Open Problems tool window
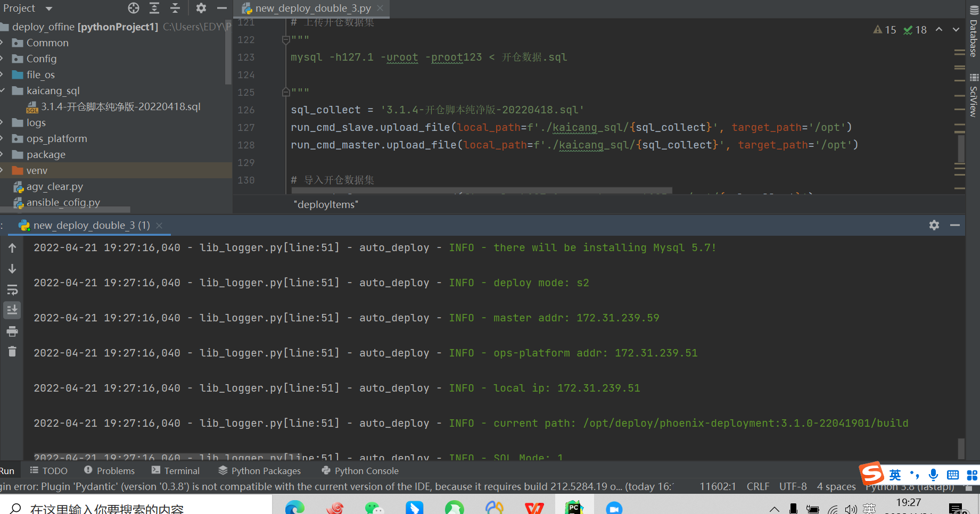The height and width of the screenshot is (514, 980). [110, 471]
